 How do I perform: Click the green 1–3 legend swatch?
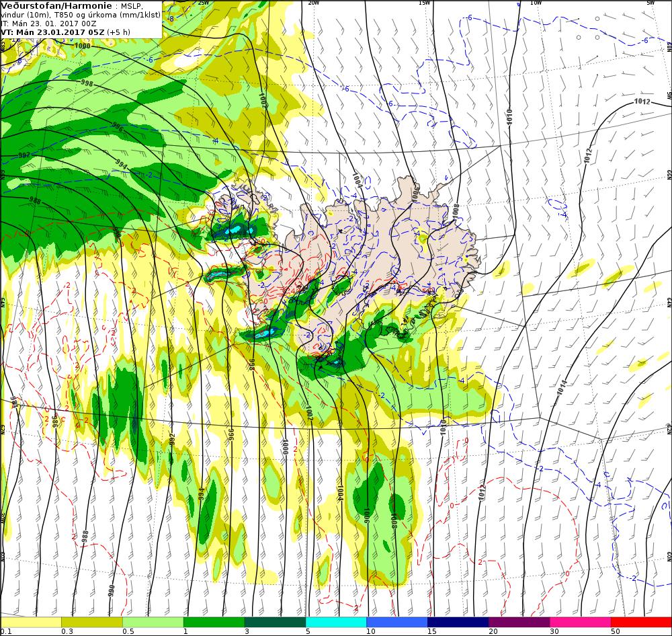pyautogui.click(x=214, y=622)
